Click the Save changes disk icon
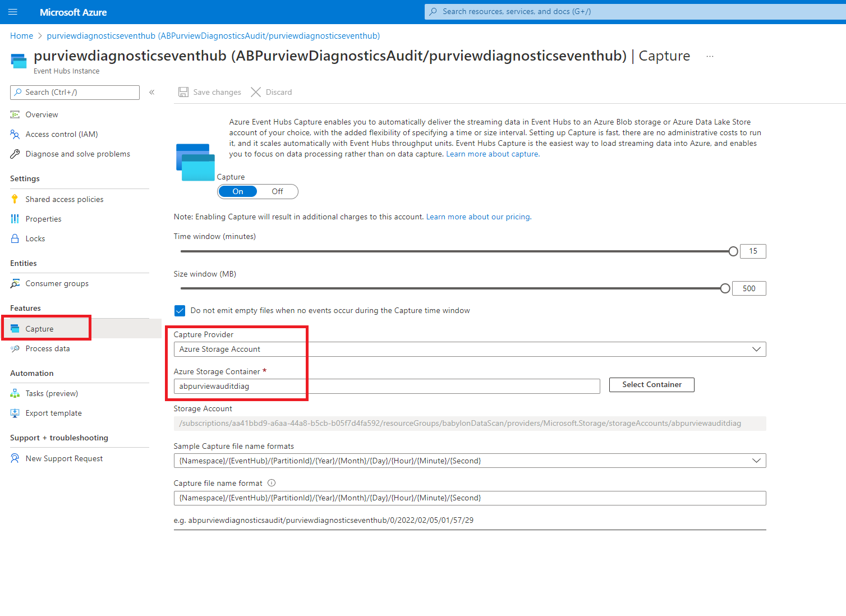The image size is (846, 616). pyautogui.click(x=183, y=92)
